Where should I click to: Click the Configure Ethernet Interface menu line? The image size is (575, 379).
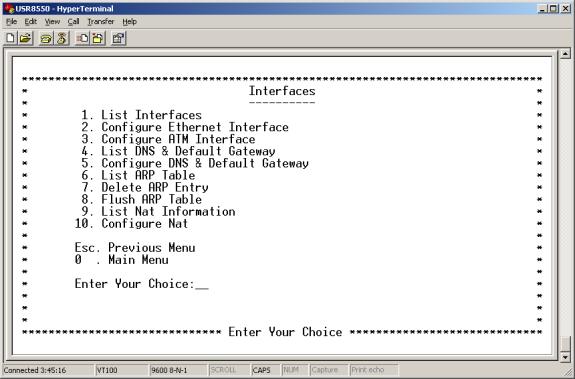[x=185, y=127]
